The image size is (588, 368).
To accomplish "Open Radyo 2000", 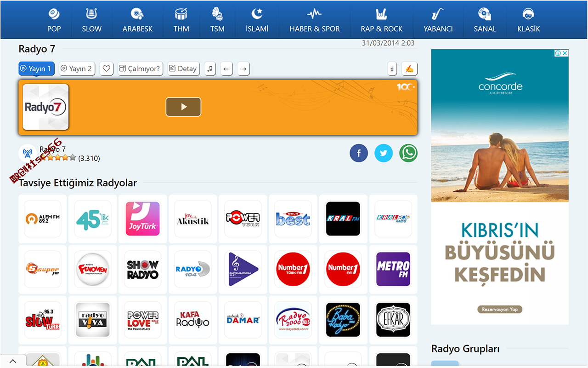I will pos(293,320).
